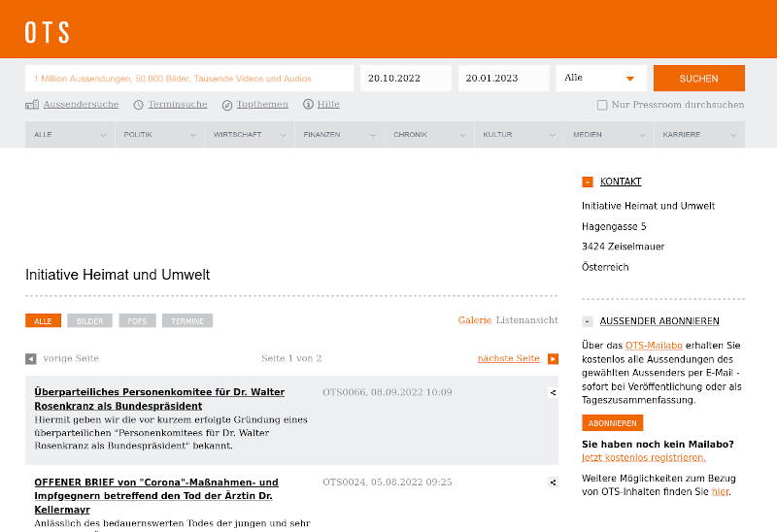This screenshot has height=532, width=777.
Task: Click the start date field 20.10.2022
Action: 406,79
